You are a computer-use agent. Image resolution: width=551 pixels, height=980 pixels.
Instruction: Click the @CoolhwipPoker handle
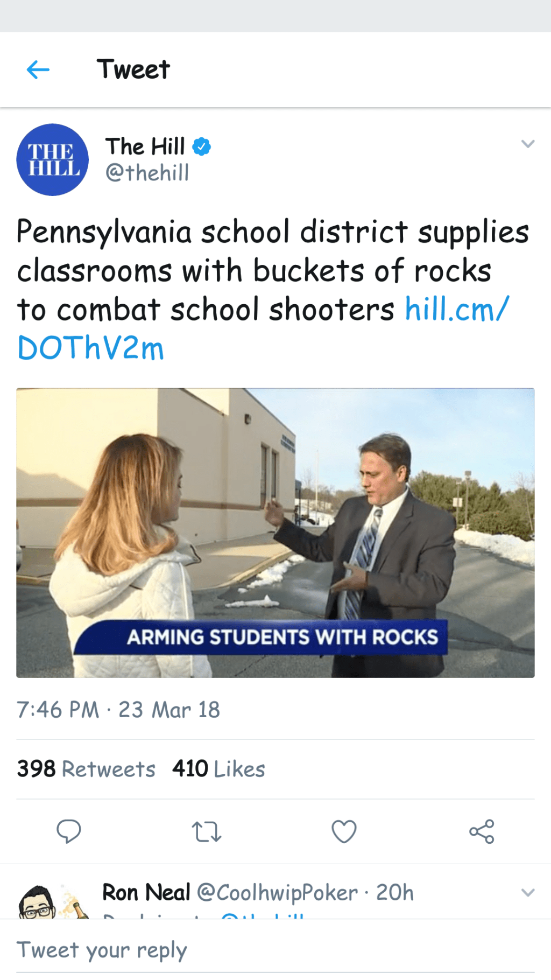(x=277, y=893)
